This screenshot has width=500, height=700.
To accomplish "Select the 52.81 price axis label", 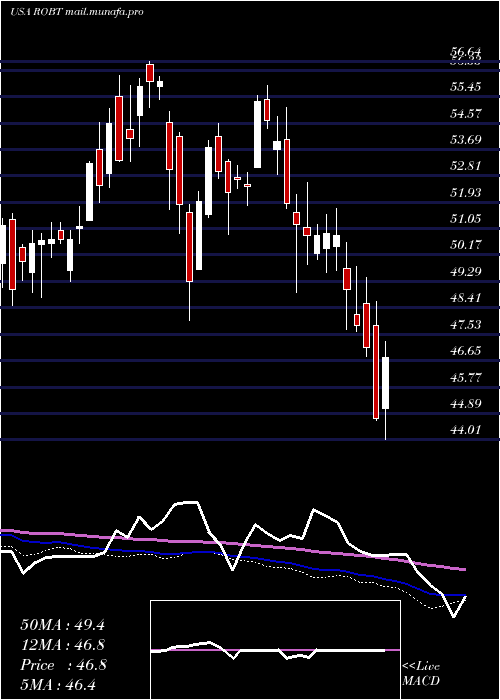I will (x=466, y=166).
